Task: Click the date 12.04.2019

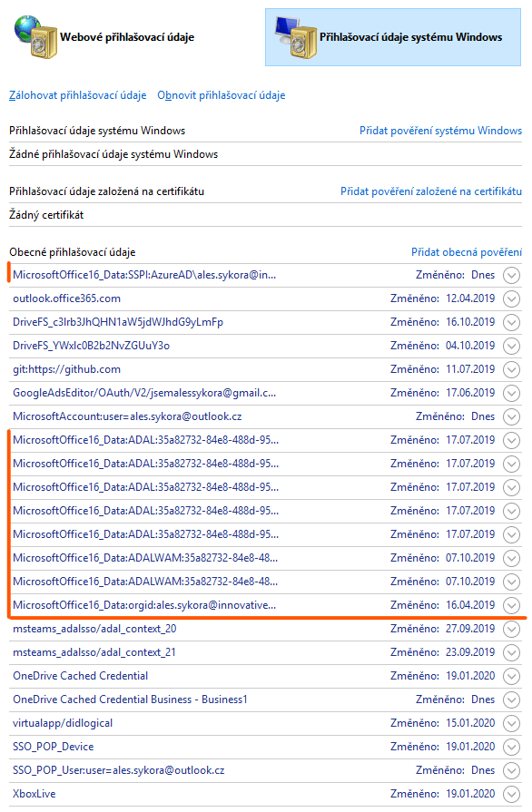Action: [x=470, y=298]
